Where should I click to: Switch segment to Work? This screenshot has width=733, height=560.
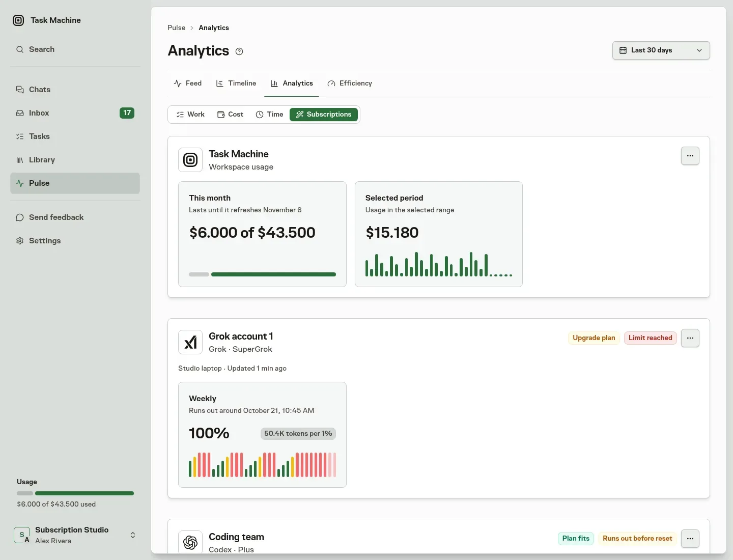click(190, 115)
